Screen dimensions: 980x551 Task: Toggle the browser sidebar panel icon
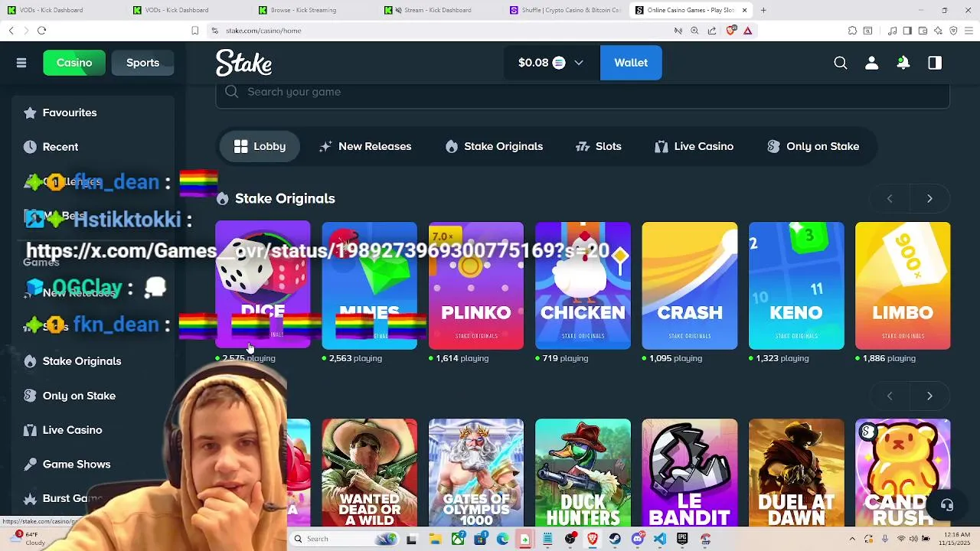click(x=907, y=31)
